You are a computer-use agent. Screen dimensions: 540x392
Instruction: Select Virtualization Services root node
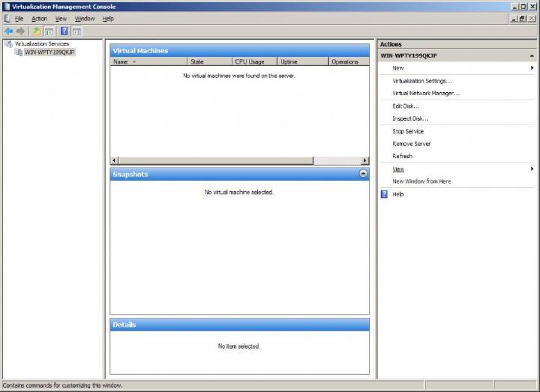click(42, 43)
